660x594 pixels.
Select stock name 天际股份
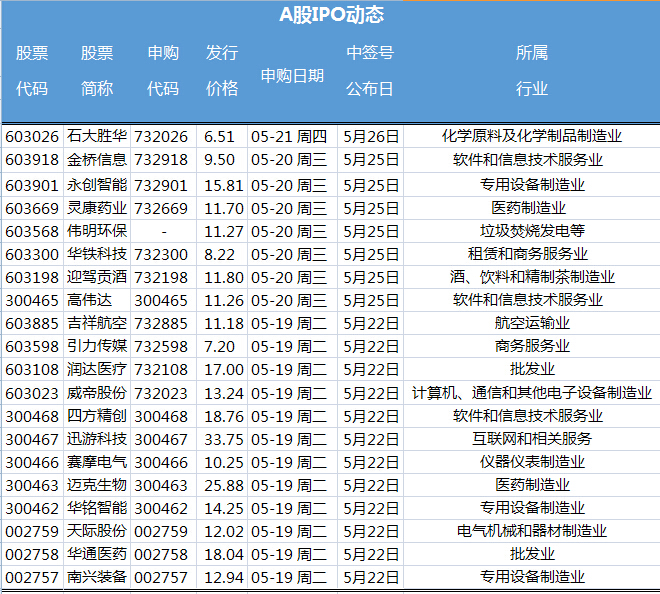coord(97,531)
